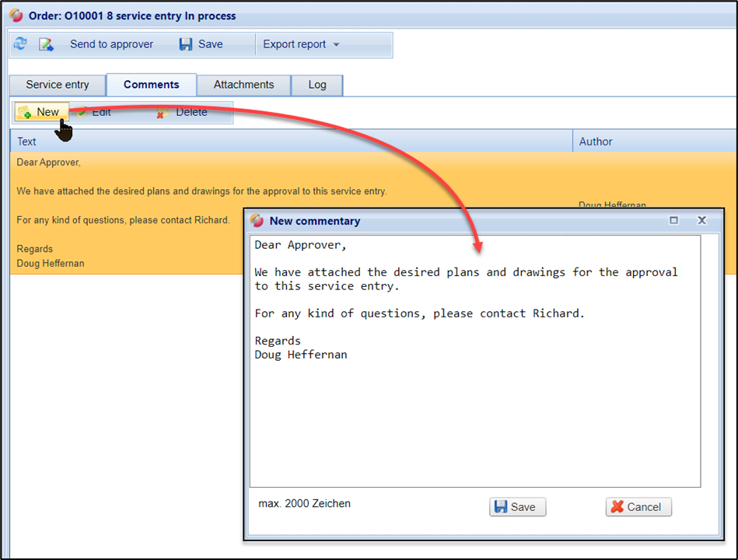Expand the Export report dropdown

point(301,44)
